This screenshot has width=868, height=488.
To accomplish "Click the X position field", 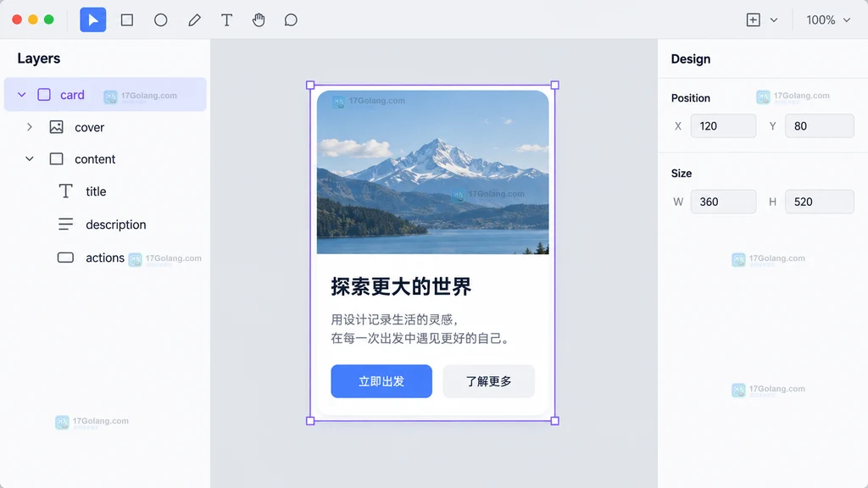I will [723, 126].
